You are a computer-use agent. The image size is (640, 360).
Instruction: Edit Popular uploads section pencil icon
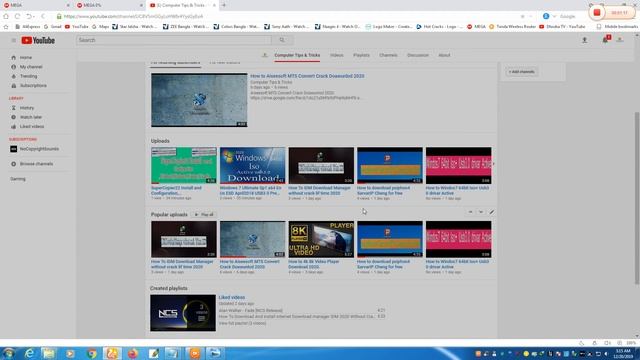[x=491, y=212]
